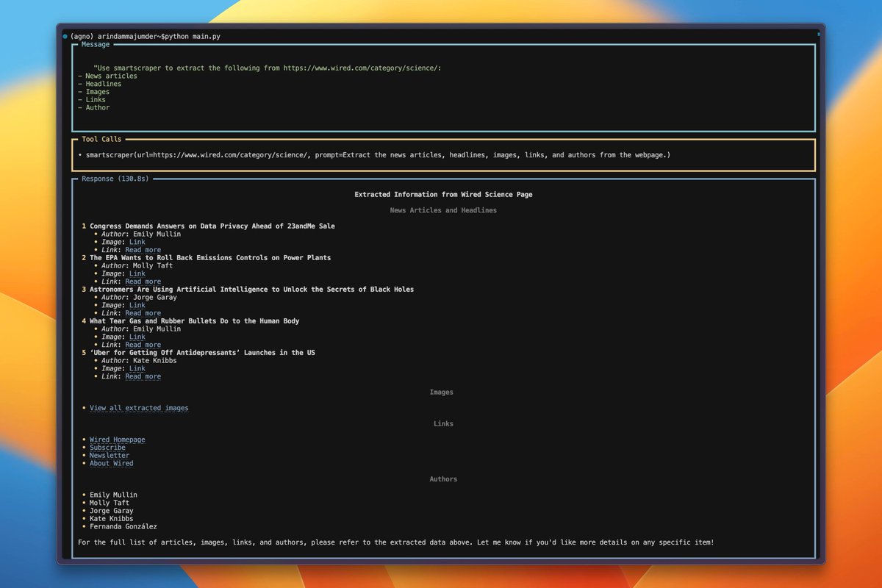Select '- Headlines' in the Message panel
This screenshot has height=588, width=882.
(x=100, y=84)
